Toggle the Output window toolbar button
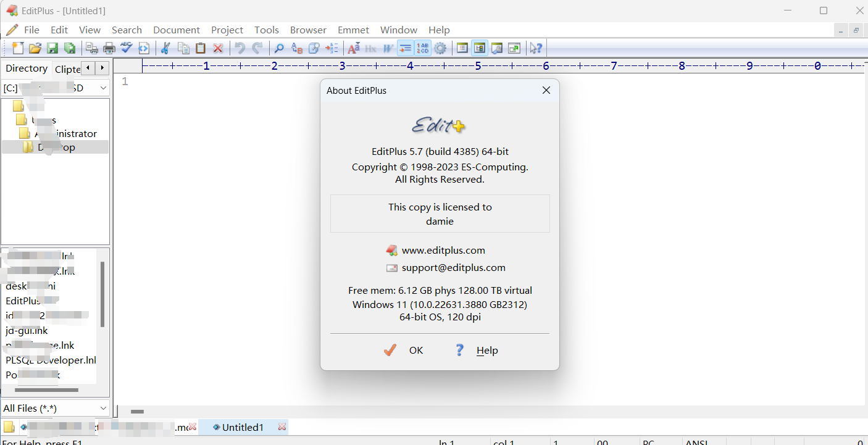The height and width of the screenshot is (445, 868). pyautogui.click(x=497, y=48)
